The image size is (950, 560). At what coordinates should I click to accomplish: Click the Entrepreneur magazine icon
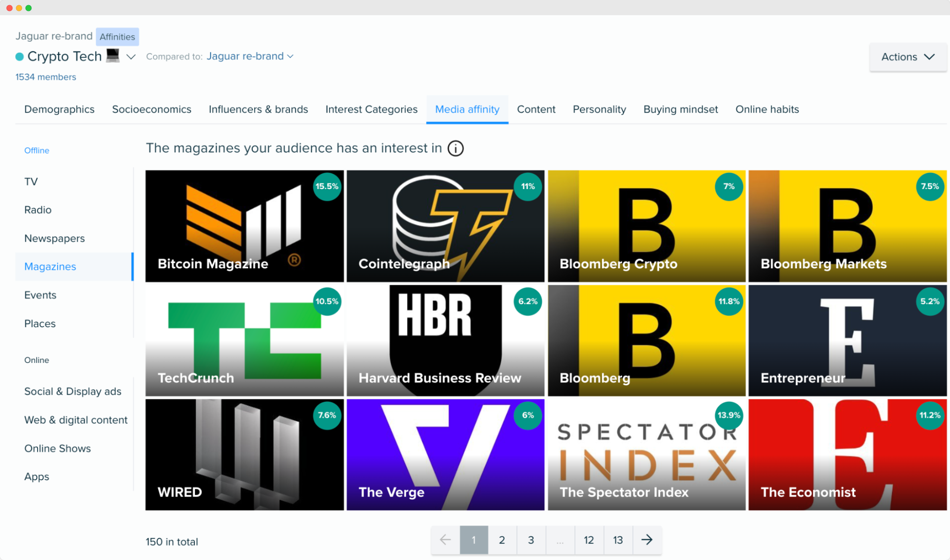coord(845,340)
